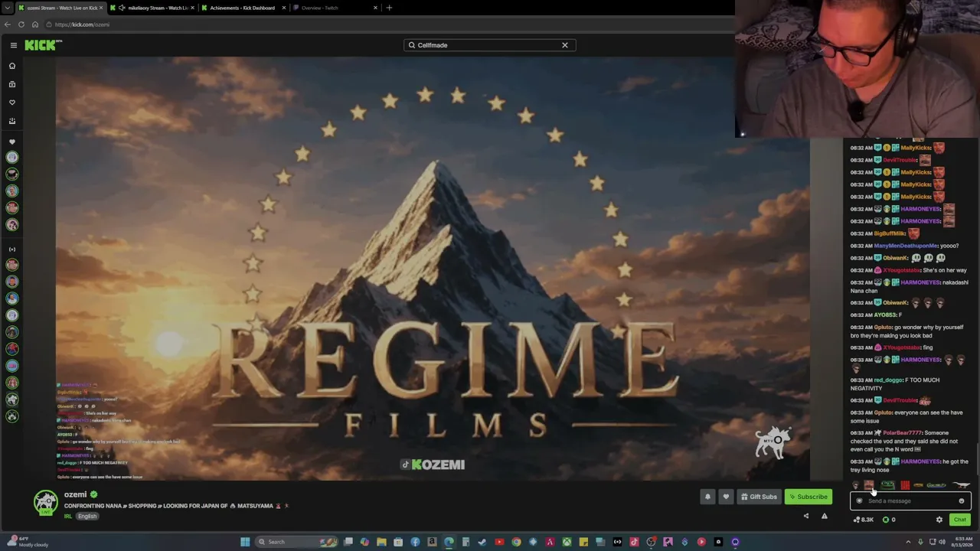This screenshot has height=551, width=980.
Task: Unmute the mikeliaory Stream tab speaker icon
Action: (x=122, y=8)
